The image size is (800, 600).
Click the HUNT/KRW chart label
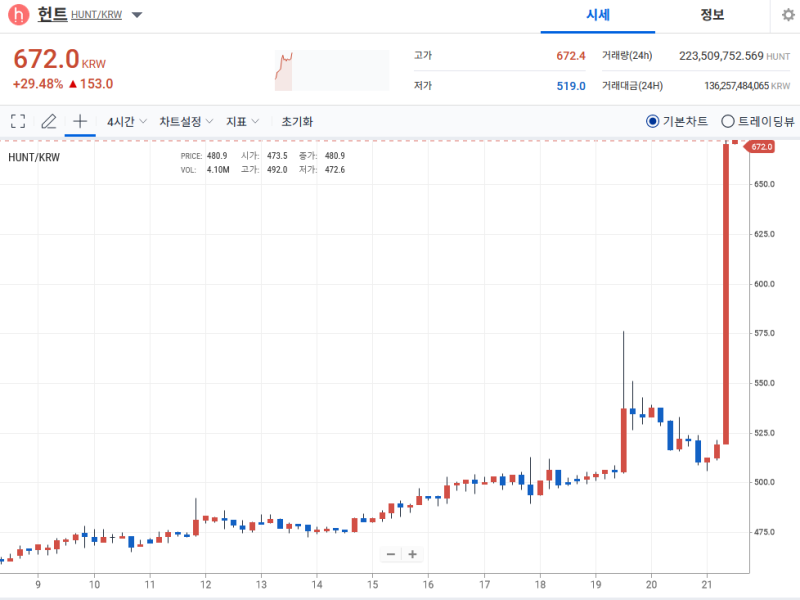34,157
